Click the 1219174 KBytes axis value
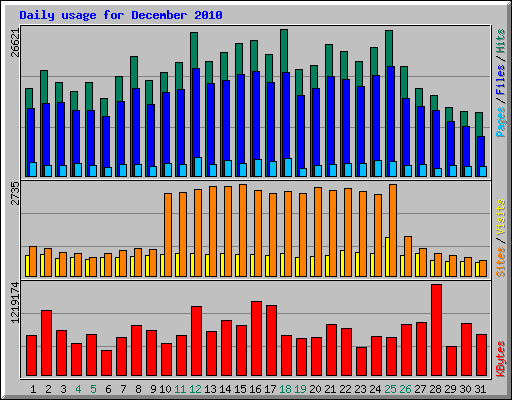512x400 pixels. (x=16, y=303)
